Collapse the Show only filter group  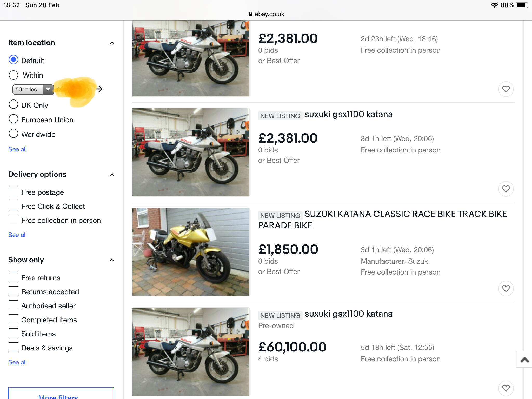112,260
